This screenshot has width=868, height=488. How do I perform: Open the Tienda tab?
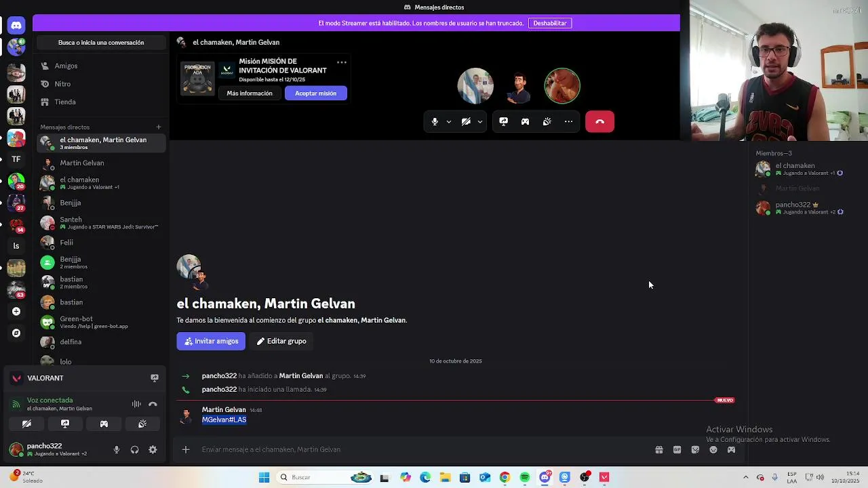(x=101, y=102)
